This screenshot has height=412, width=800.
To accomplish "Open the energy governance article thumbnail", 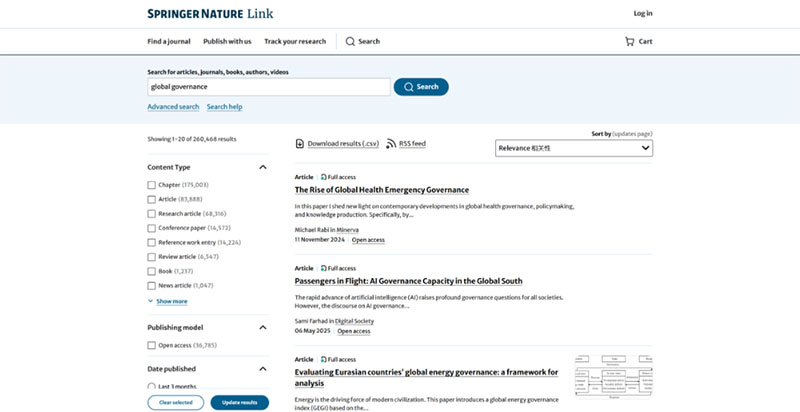I will (x=613, y=379).
